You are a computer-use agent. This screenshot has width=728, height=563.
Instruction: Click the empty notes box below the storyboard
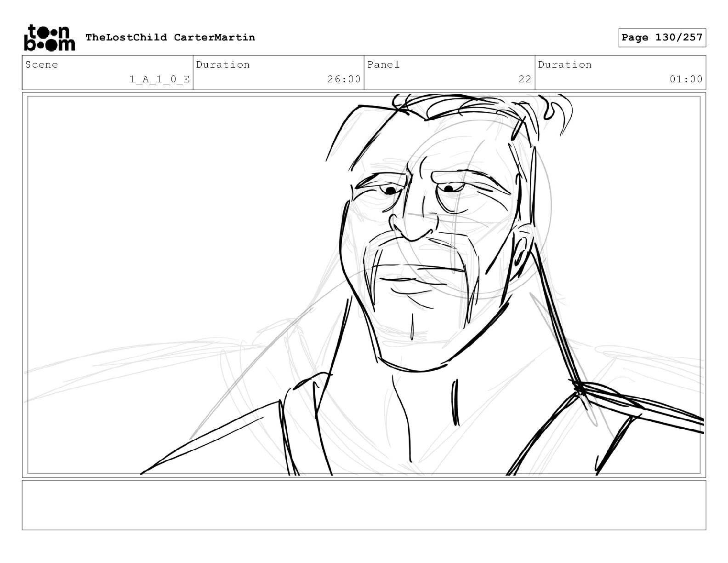pyautogui.click(x=364, y=505)
